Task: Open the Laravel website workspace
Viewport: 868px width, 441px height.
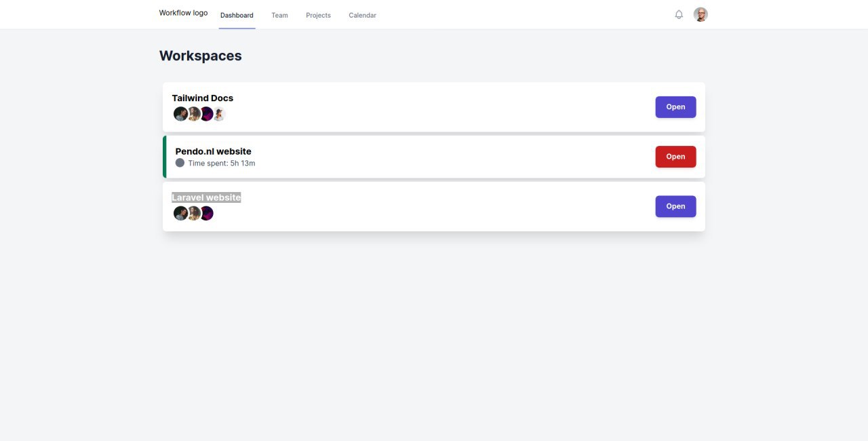Action: 675,206
